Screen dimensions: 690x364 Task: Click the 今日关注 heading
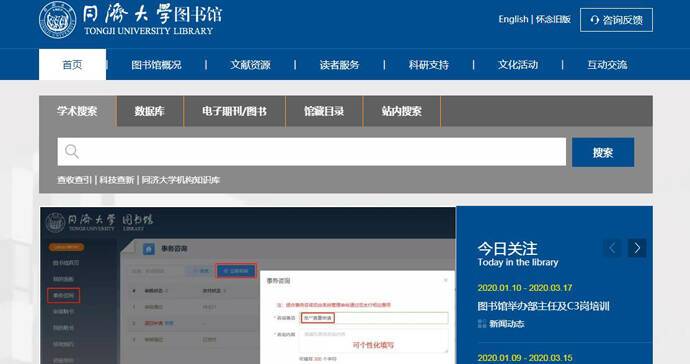click(x=507, y=249)
